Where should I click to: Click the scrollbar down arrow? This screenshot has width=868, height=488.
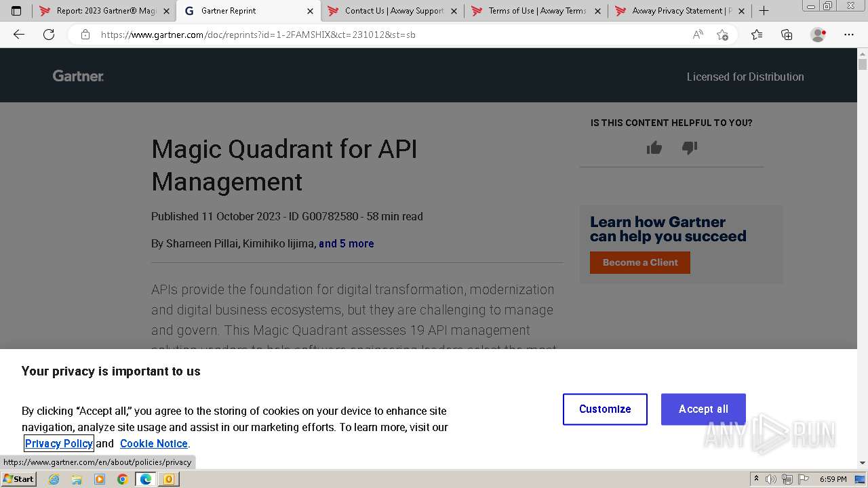(x=863, y=463)
